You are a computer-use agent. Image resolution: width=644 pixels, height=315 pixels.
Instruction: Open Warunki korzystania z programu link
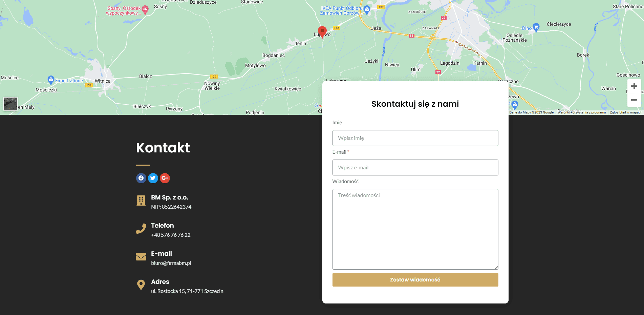(x=581, y=112)
